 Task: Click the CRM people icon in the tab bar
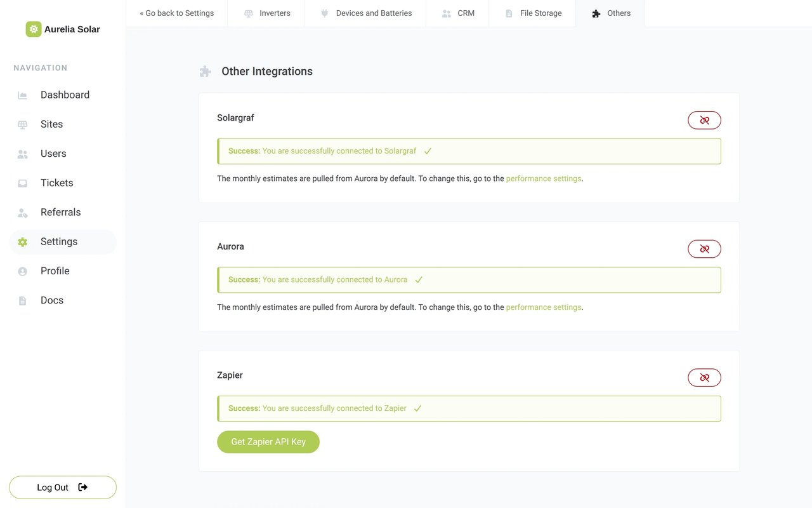coord(447,13)
